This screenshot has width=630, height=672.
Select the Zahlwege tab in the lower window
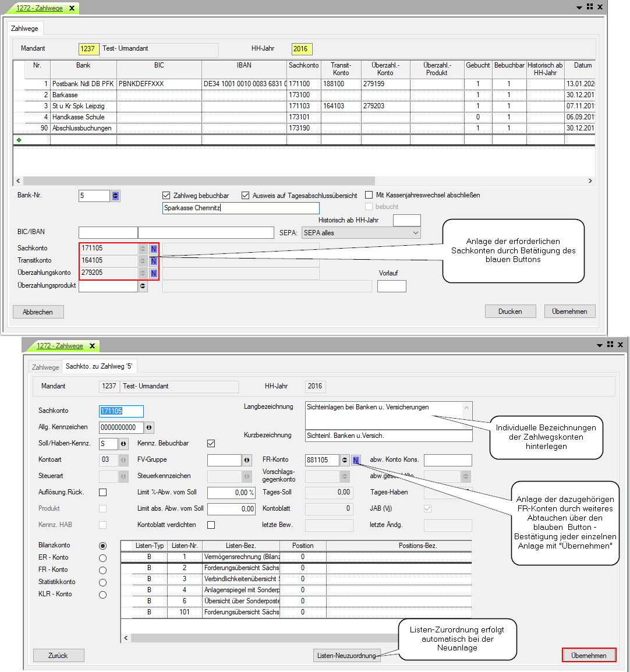click(45, 367)
